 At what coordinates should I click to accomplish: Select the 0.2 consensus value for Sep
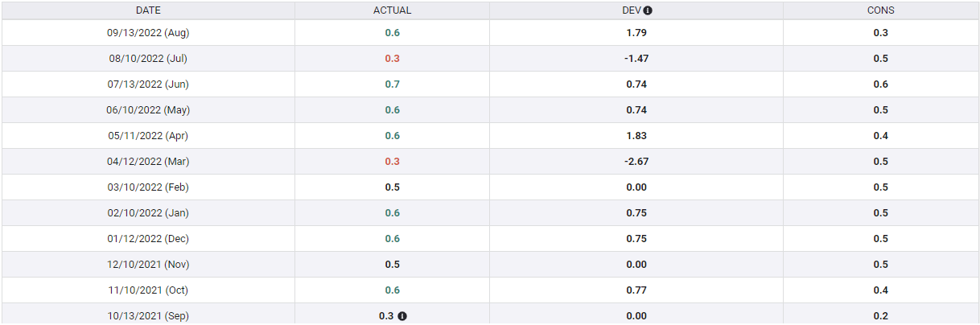(881, 316)
